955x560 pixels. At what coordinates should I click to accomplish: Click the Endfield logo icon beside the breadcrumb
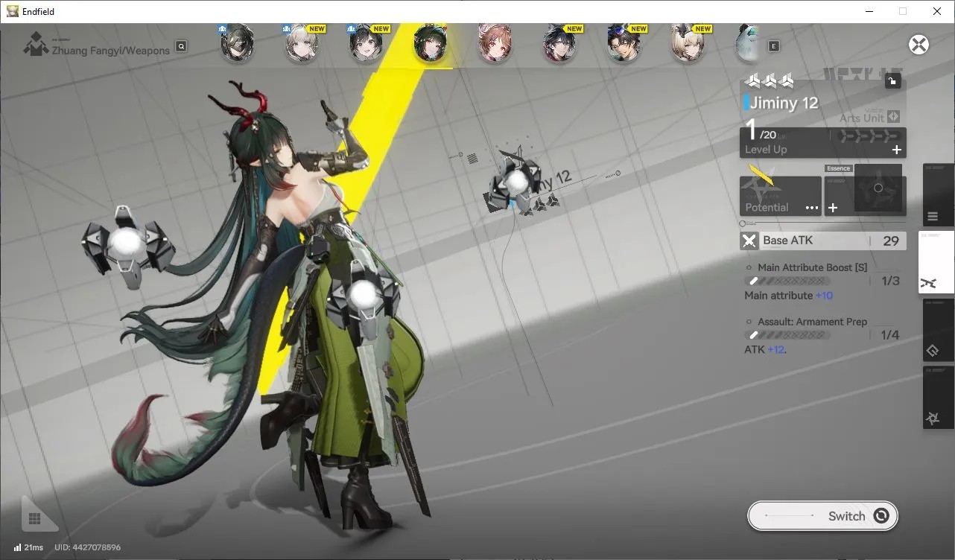click(x=35, y=45)
